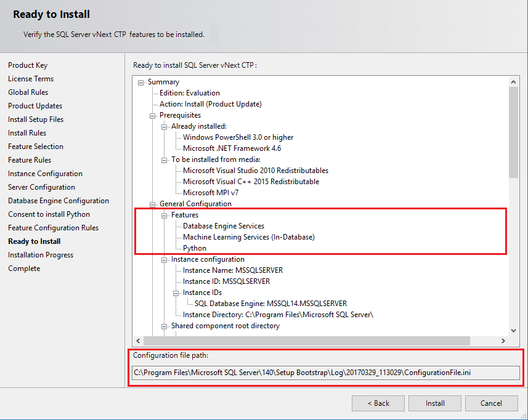The height and width of the screenshot is (420, 528).
Task: Open the Database Engine Configuration step
Action: pos(58,200)
